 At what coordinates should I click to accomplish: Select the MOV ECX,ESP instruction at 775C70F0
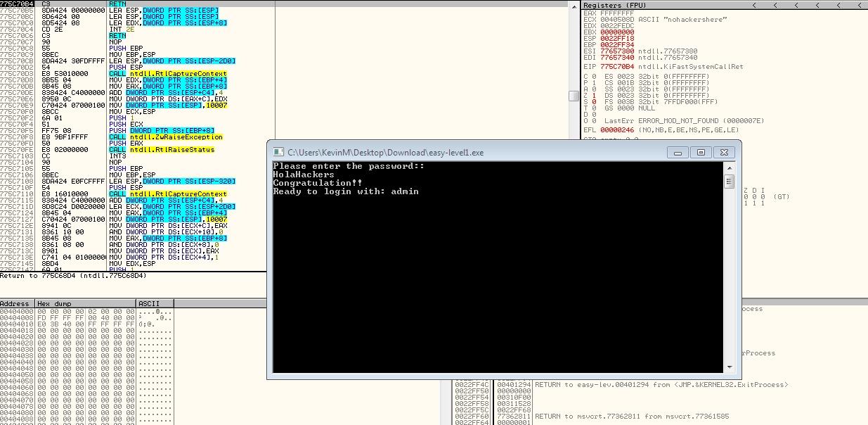pos(132,112)
